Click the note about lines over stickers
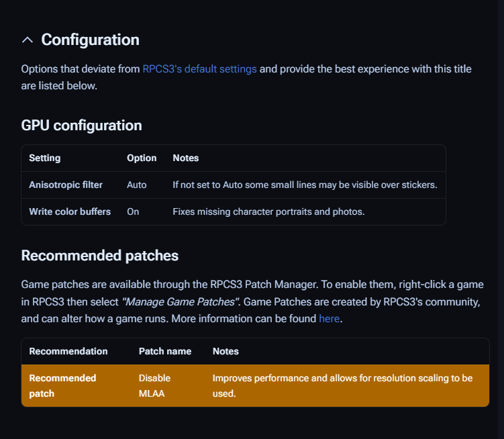This screenshot has height=439, width=504. click(305, 185)
